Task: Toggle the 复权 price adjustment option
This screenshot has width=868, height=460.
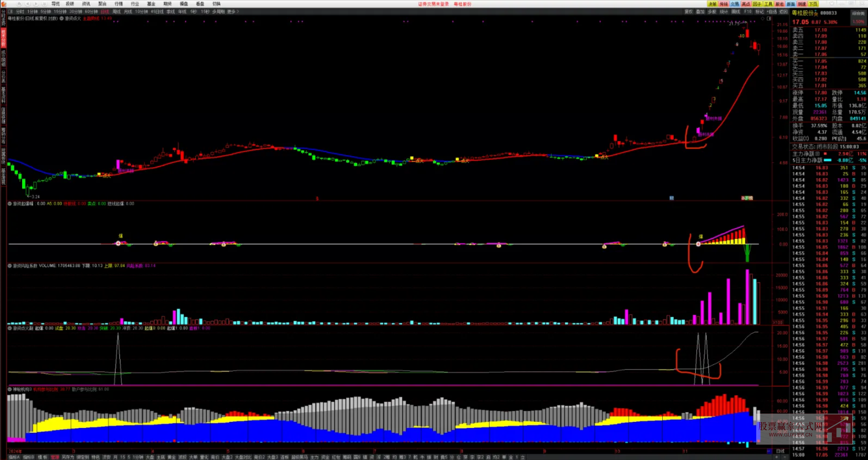Action: click(x=688, y=11)
